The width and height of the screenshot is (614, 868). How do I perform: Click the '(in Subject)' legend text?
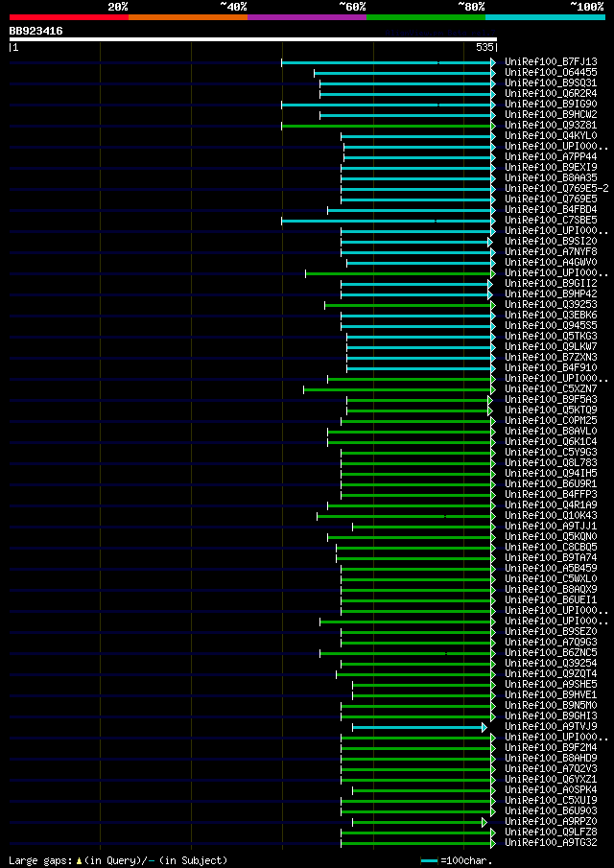193,860
